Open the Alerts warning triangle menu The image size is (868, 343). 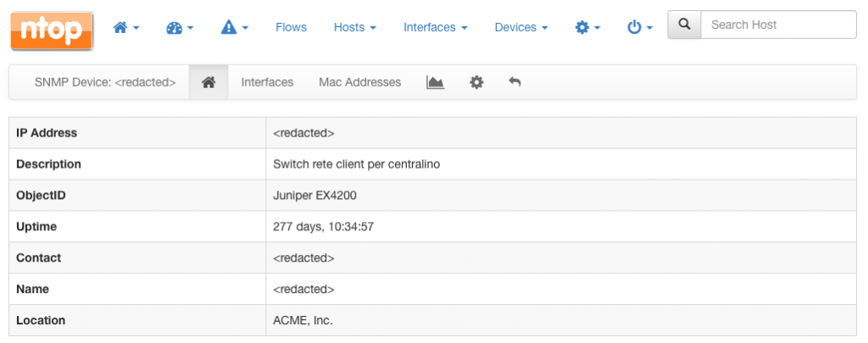click(x=234, y=27)
